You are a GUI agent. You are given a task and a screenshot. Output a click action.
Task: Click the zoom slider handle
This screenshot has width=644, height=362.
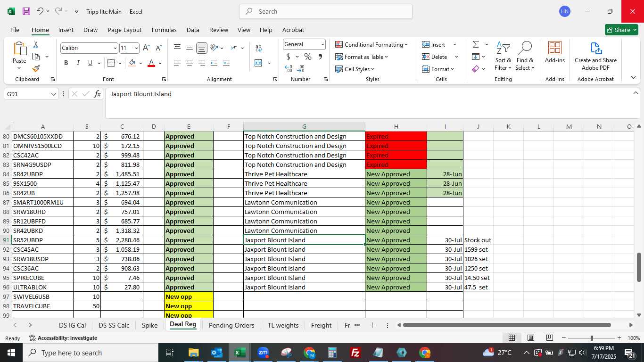[592, 338]
